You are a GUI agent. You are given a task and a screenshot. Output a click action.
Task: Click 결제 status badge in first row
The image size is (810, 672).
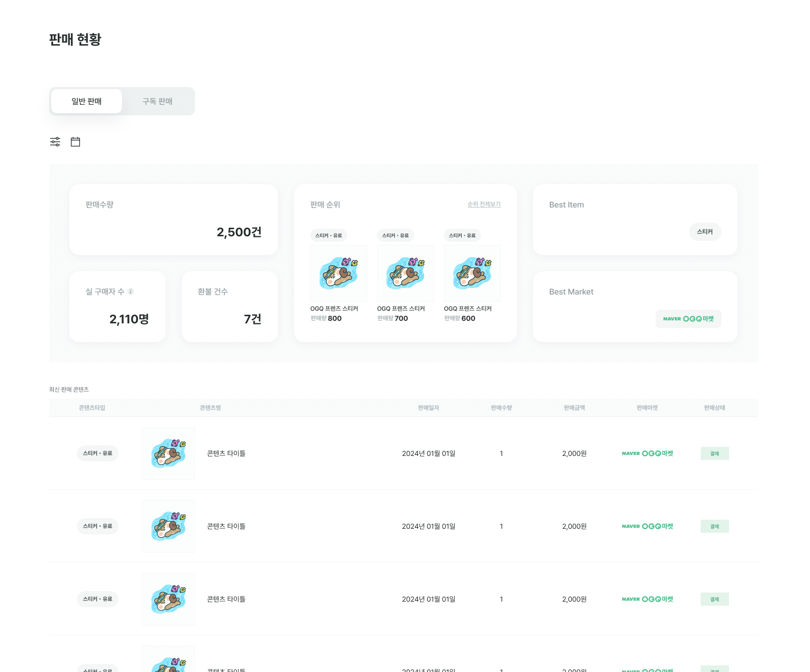point(714,453)
